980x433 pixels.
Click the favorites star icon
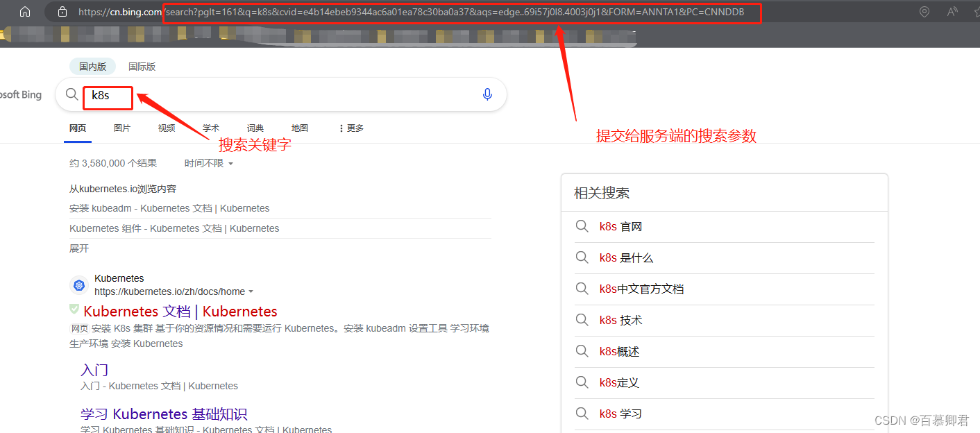977,12
